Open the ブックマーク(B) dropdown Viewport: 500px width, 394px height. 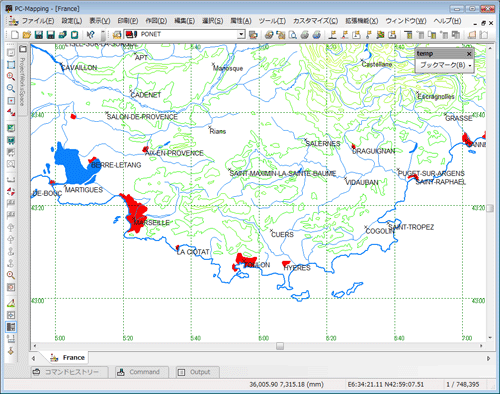[x=445, y=65]
